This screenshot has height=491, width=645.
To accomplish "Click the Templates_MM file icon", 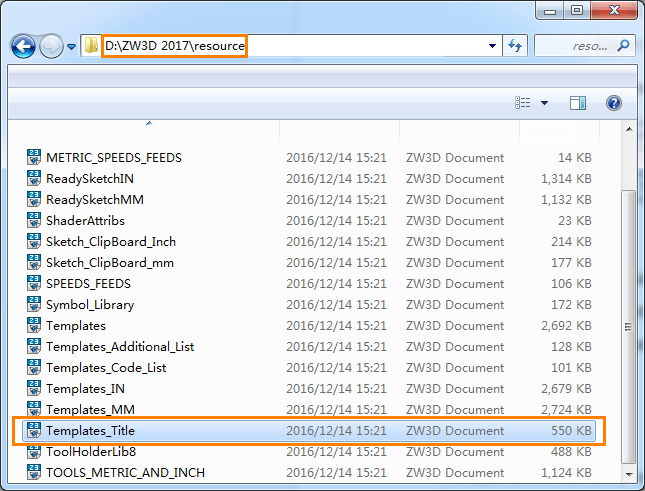I will [34, 409].
